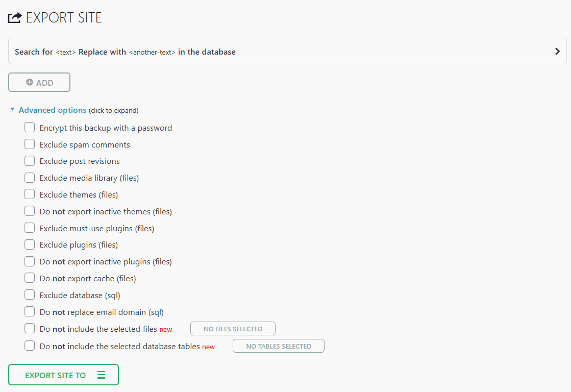
Task: Click the Export Site share icon
Action: (x=15, y=18)
